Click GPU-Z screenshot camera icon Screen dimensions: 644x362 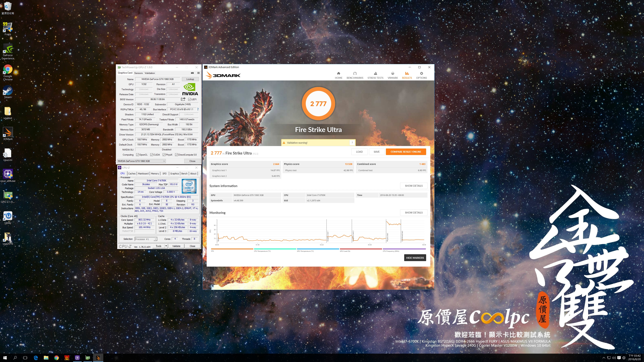pos(192,73)
